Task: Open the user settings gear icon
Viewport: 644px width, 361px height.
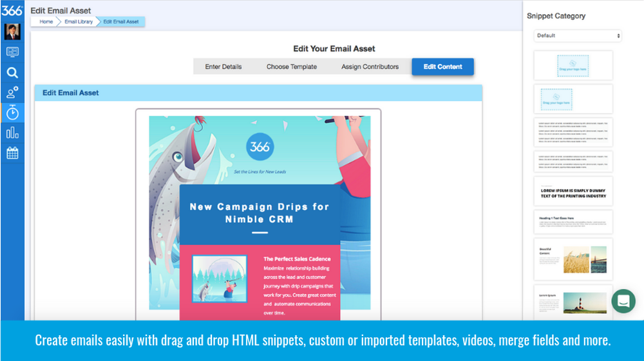Action: point(12,92)
